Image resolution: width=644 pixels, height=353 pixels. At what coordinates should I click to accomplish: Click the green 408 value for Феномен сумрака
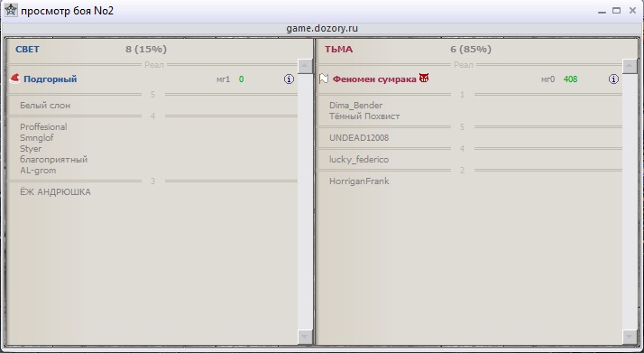pos(570,79)
